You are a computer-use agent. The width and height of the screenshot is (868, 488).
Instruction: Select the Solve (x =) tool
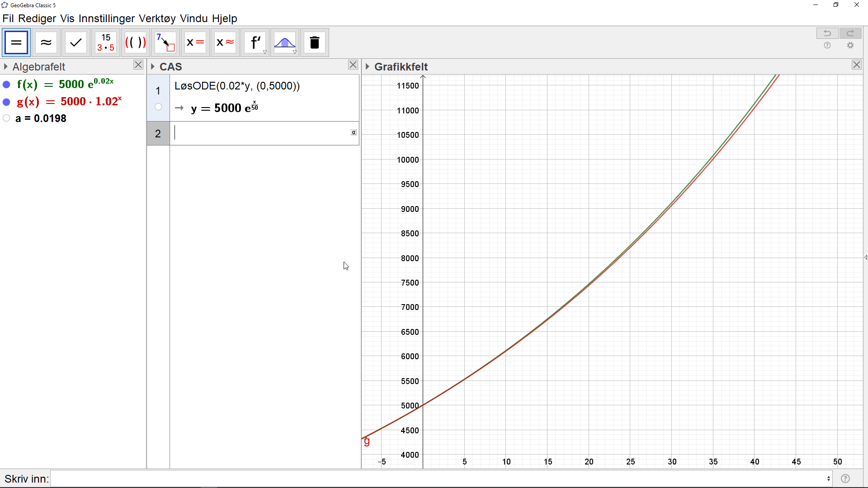[195, 42]
